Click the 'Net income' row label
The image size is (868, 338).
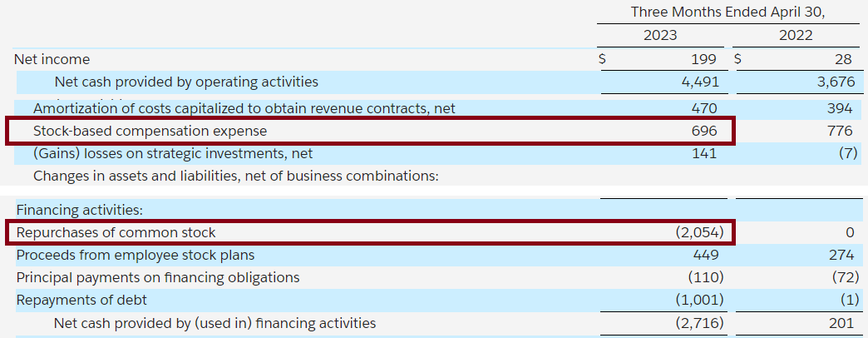pos(52,59)
